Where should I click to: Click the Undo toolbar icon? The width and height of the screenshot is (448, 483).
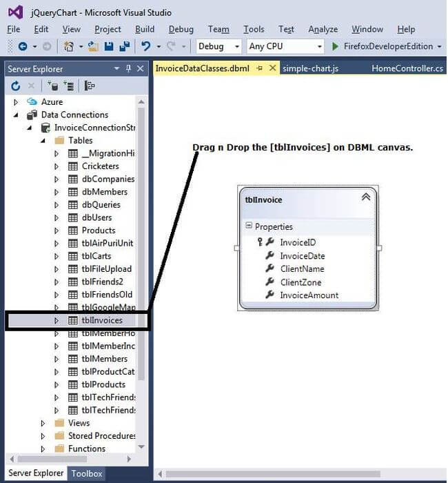[x=146, y=46]
